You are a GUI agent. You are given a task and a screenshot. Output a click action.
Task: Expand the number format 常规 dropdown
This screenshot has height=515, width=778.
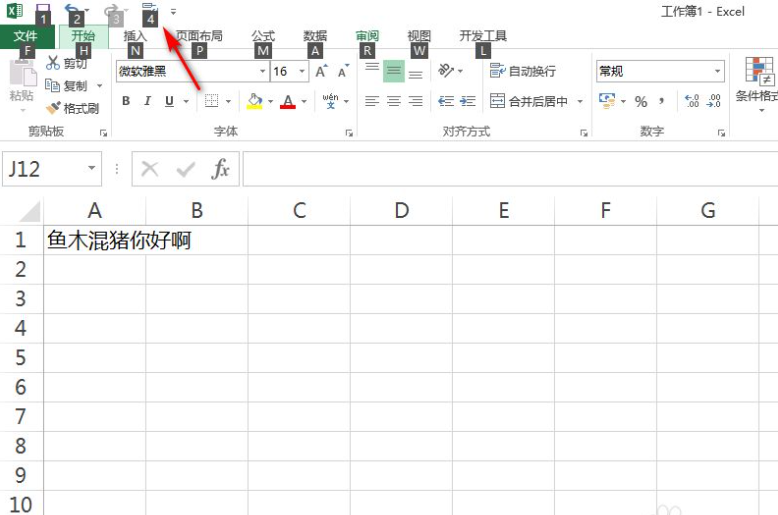tap(718, 71)
